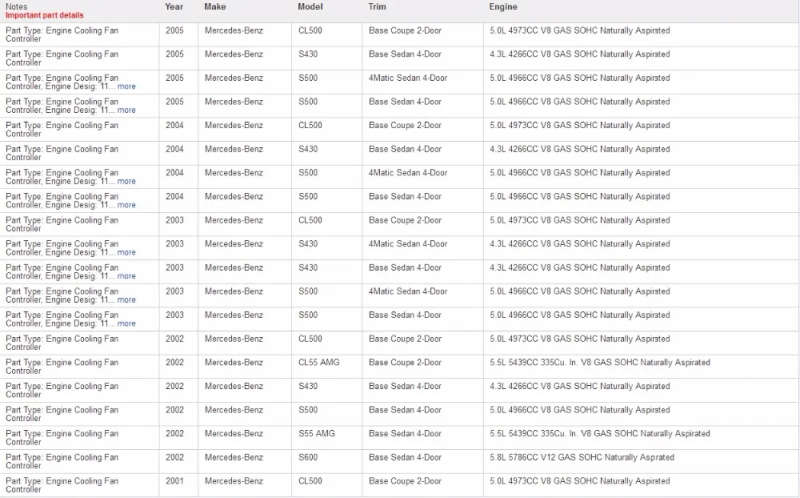Click Notes cell in the 2001 CL500 row
This screenshot has width=800, height=498.
(62, 485)
